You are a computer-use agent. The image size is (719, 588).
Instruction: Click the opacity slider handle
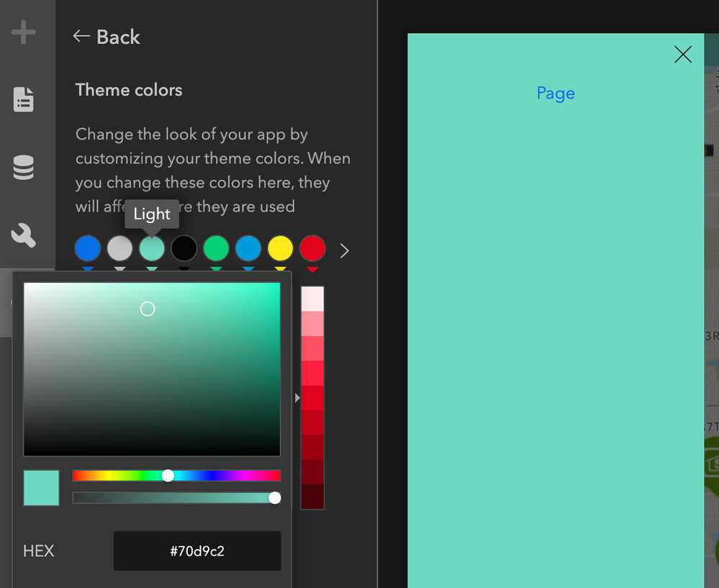[275, 498]
